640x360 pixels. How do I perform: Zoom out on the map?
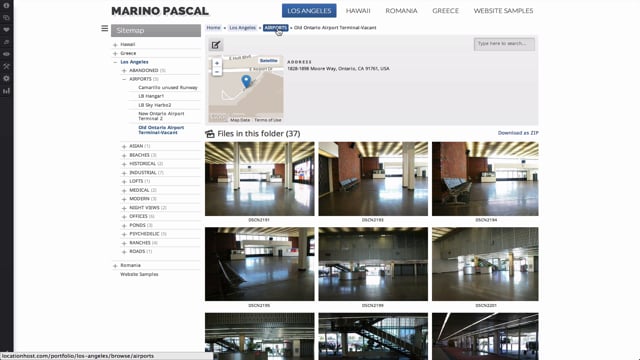217,72
